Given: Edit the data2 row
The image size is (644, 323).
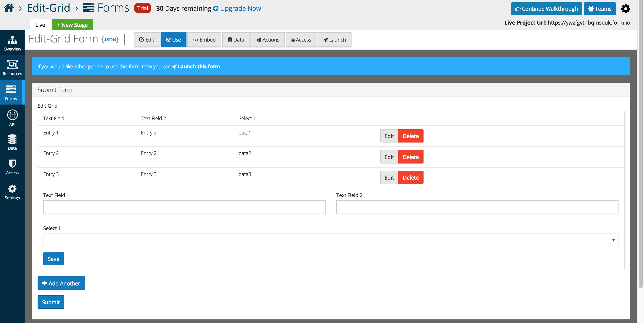Looking at the screenshot, I should [389, 157].
